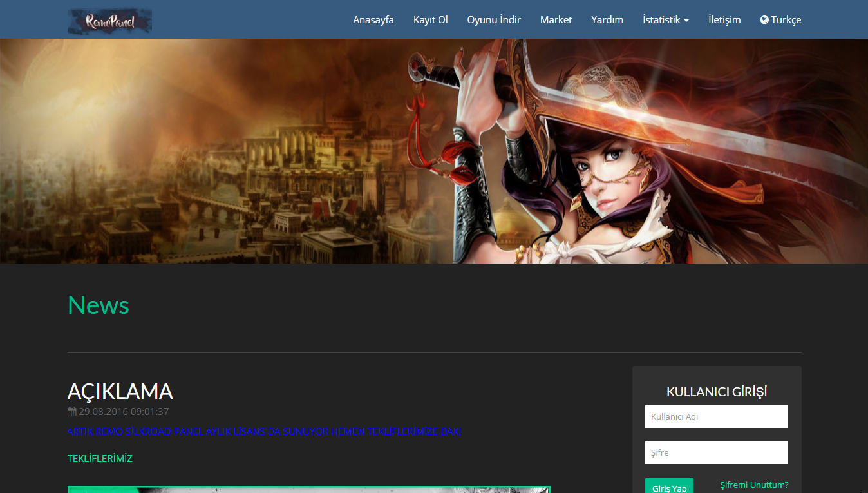Expand the İstatistik dropdown menu
This screenshot has height=493, width=868.
[666, 20]
